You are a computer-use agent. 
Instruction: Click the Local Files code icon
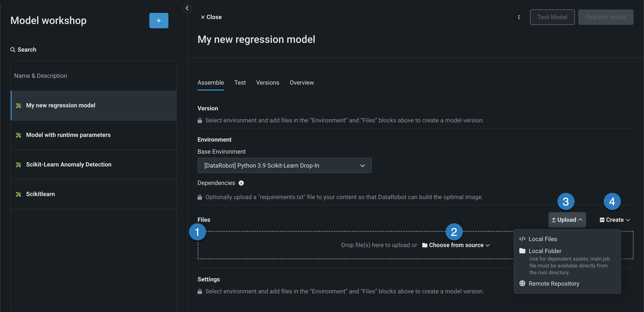(522, 239)
